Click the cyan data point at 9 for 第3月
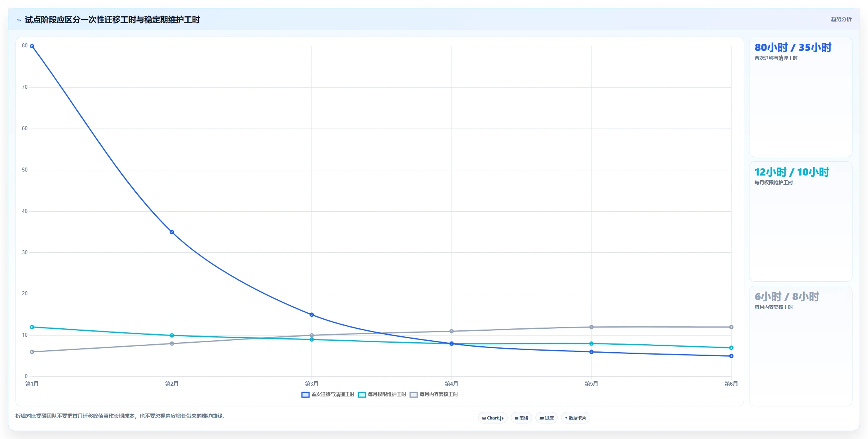This screenshot has width=868, height=439. [x=312, y=339]
